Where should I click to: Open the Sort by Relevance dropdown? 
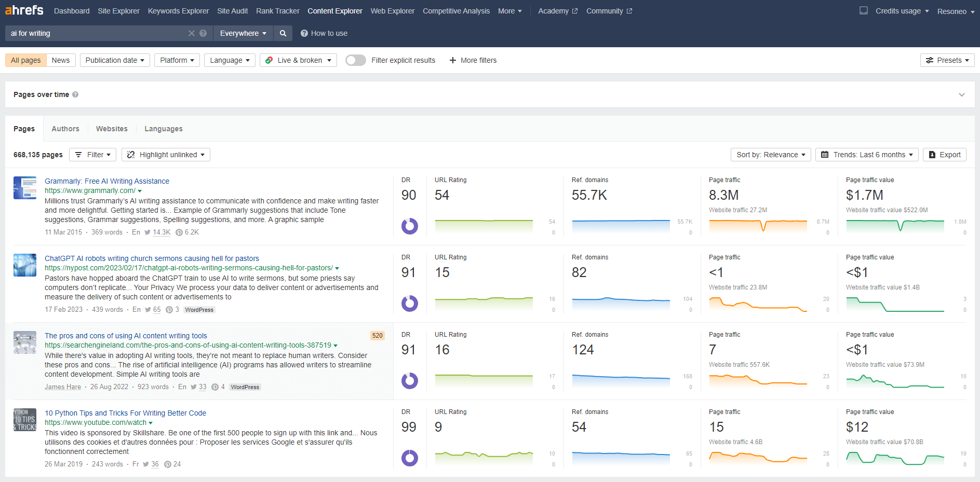770,155
